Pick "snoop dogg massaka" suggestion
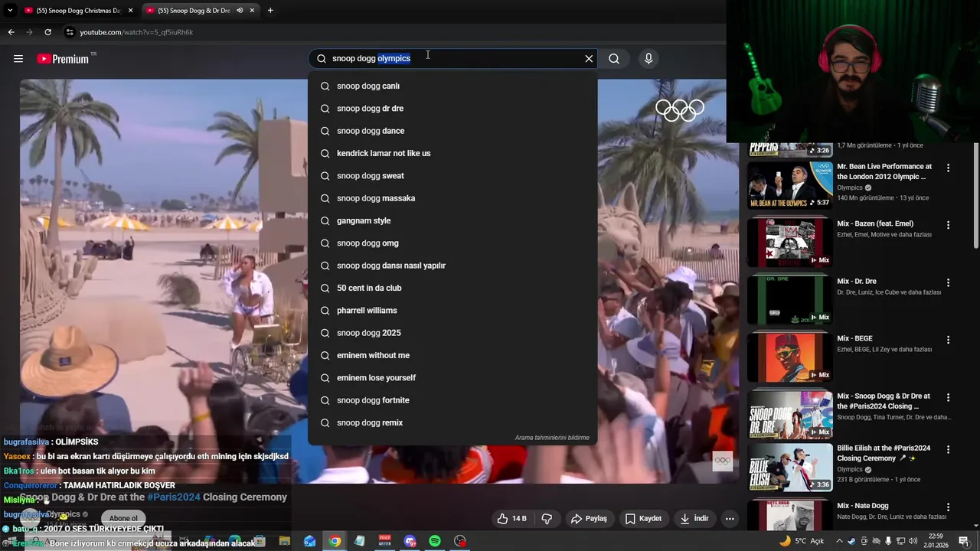The width and height of the screenshot is (980, 551). 452,198
